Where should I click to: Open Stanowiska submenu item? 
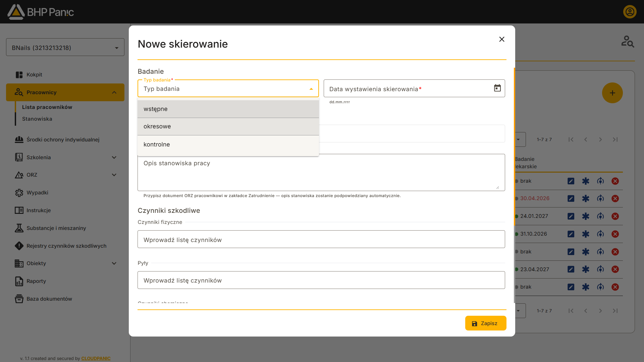coord(37,119)
